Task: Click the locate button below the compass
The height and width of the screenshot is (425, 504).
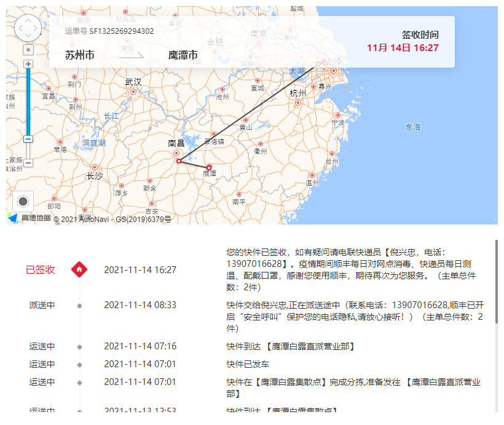Action: click(28, 50)
